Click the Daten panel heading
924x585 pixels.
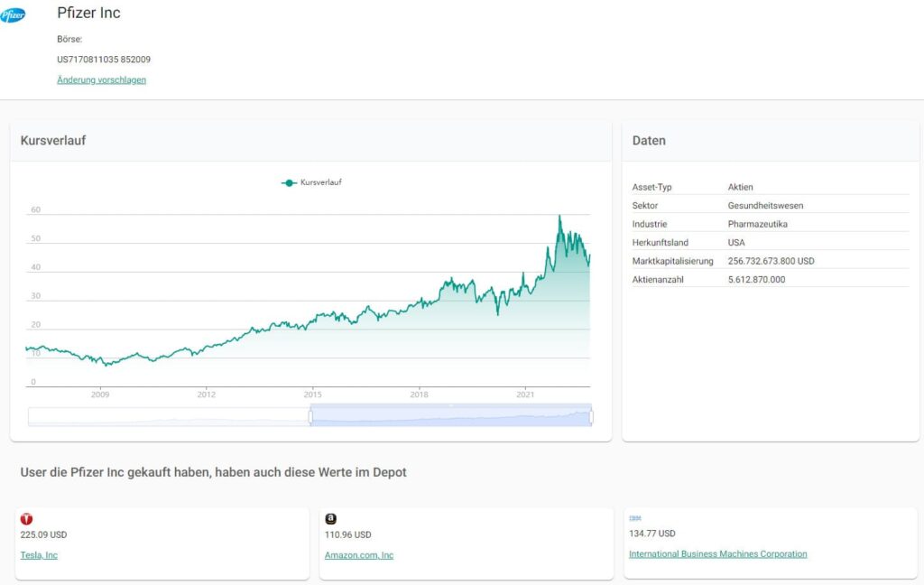click(x=649, y=140)
